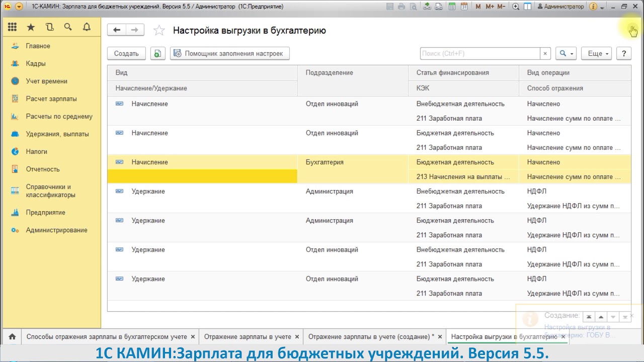Clear the search field with x
Screen dimensions: 644x362
pyautogui.click(x=545, y=53)
